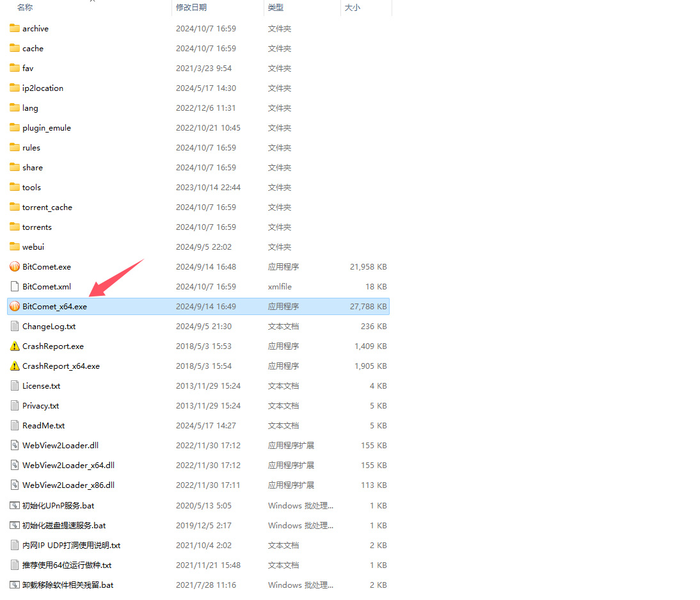
Task: Click the 初始化UPnP服务.bat batch icon
Action: point(15,506)
